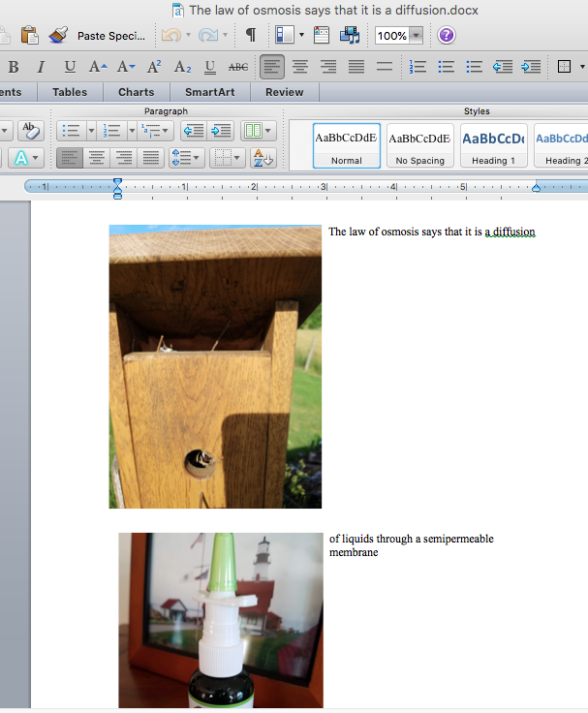Viewport: 588px width, 713px height.
Task: Toggle Bold formatting
Action: click(x=14, y=67)
